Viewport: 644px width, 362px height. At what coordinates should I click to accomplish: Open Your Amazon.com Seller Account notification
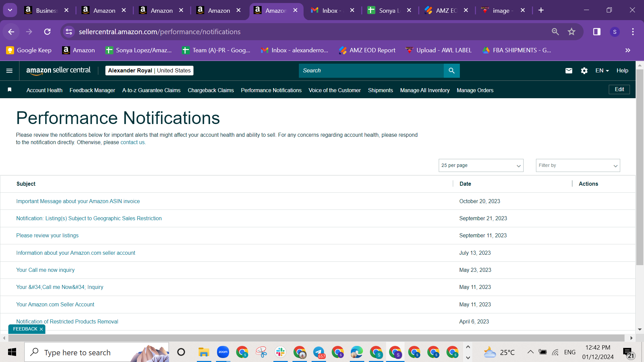pyautogui.click(x=55, y=305)
